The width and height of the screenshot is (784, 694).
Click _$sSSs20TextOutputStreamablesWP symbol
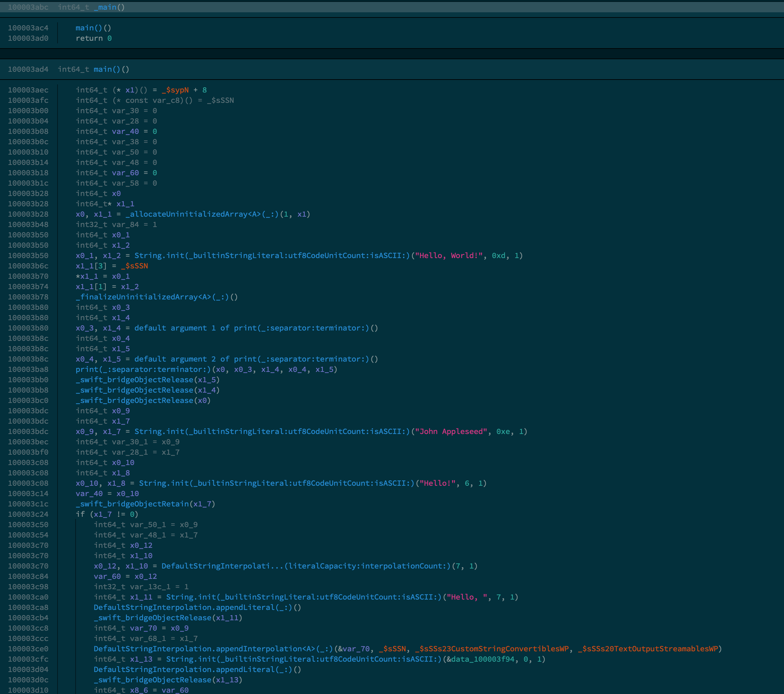648,649
